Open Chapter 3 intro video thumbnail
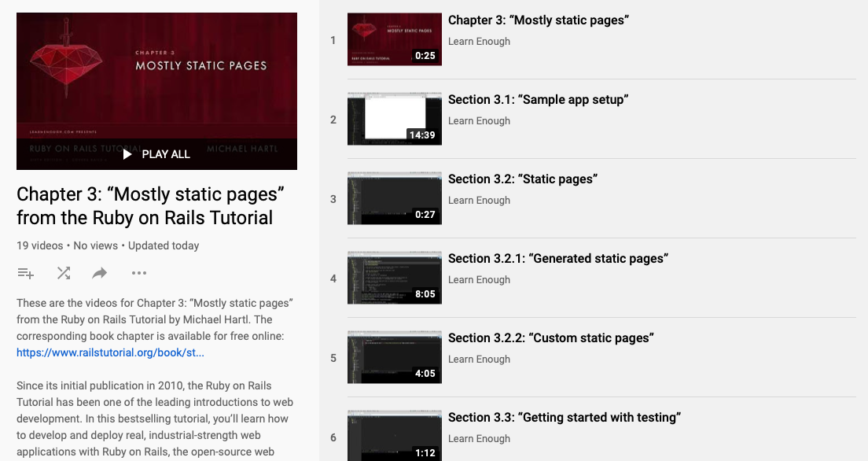The image size is (868, 461). point(394,39)
